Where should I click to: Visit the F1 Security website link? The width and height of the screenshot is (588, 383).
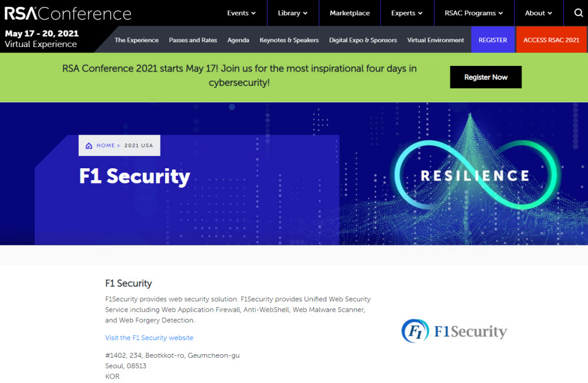(149, 338)
